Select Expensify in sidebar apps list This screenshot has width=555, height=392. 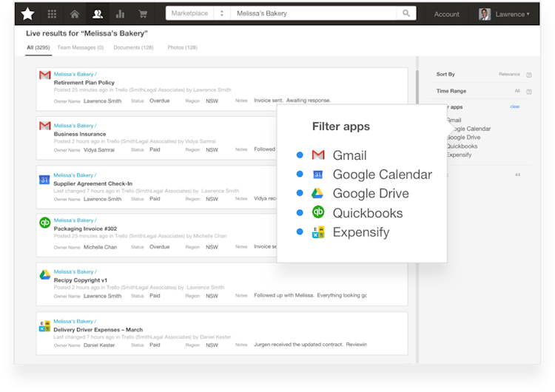click(459, 155)
